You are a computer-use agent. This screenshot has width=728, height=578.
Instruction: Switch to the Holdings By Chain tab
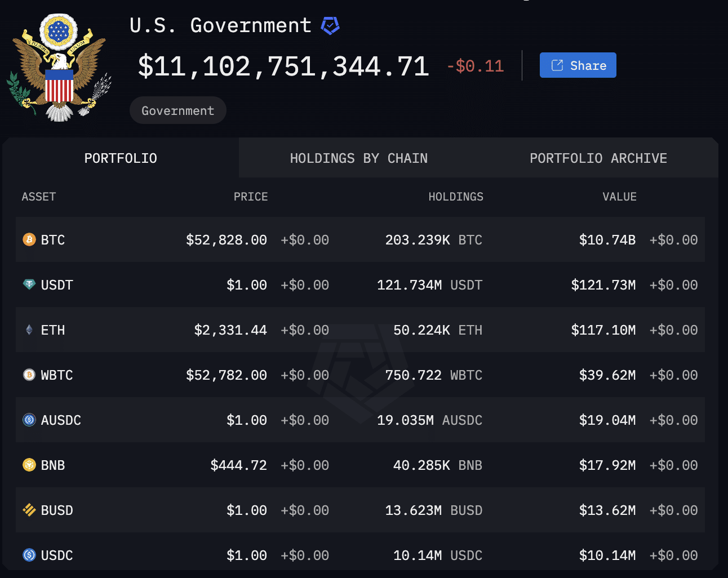point(359,158)
